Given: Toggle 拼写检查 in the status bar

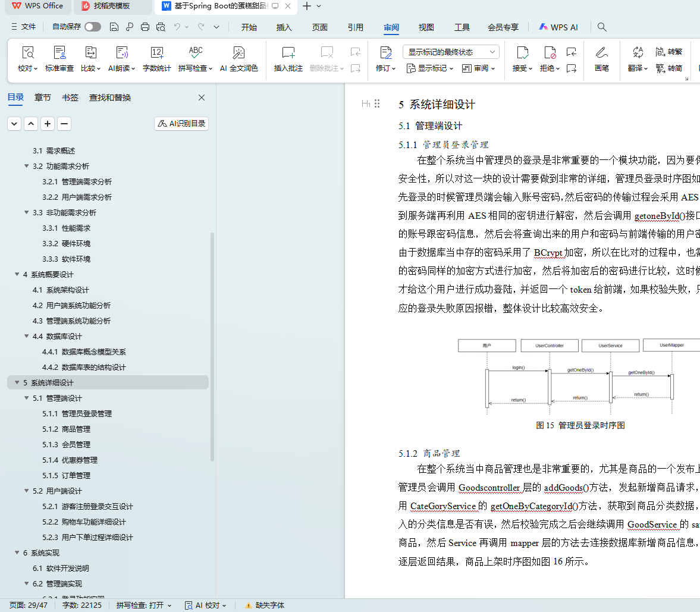Looking at the screenshot, I should (143, 605).
